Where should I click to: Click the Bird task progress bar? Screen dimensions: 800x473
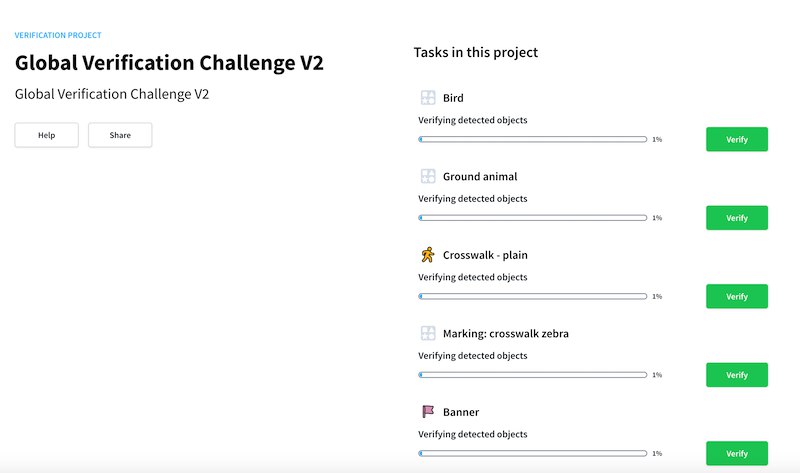click(x=533, y=139)
